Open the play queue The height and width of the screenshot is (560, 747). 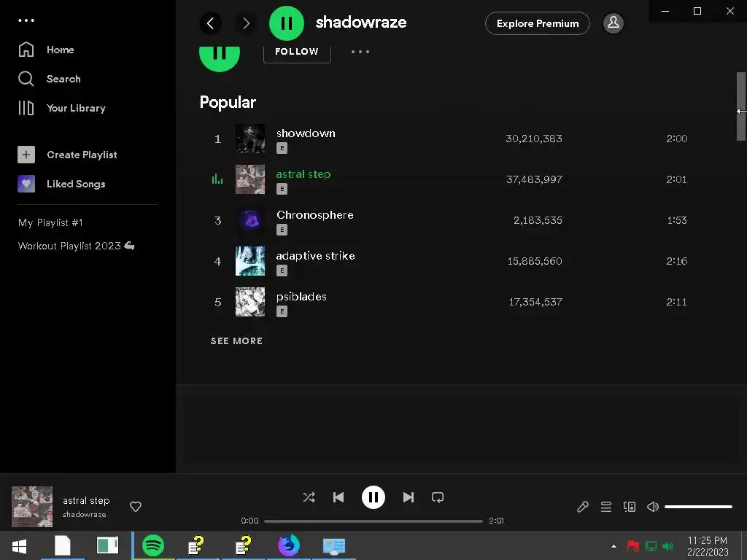click(x=606, y=507)
